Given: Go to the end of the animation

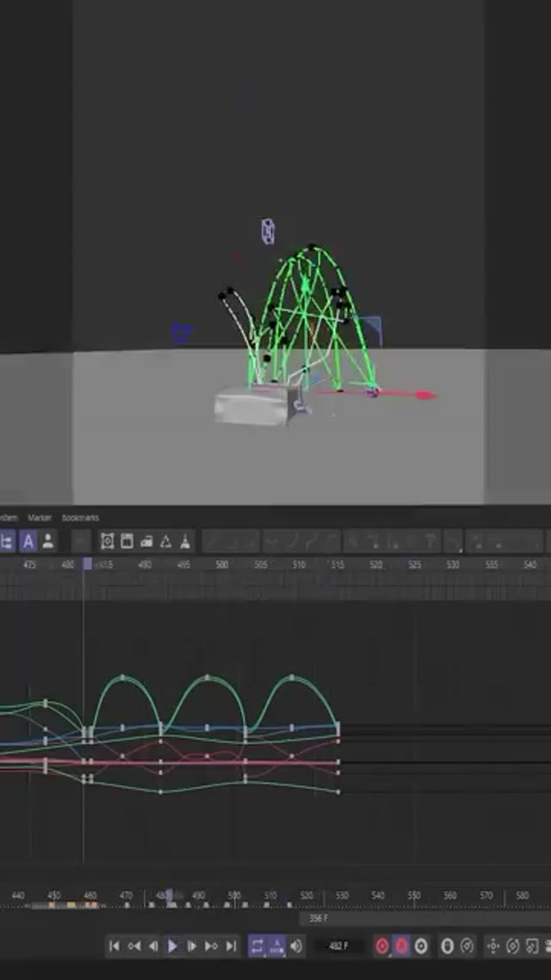Looking at the screenshot, I should coord(231,946).
